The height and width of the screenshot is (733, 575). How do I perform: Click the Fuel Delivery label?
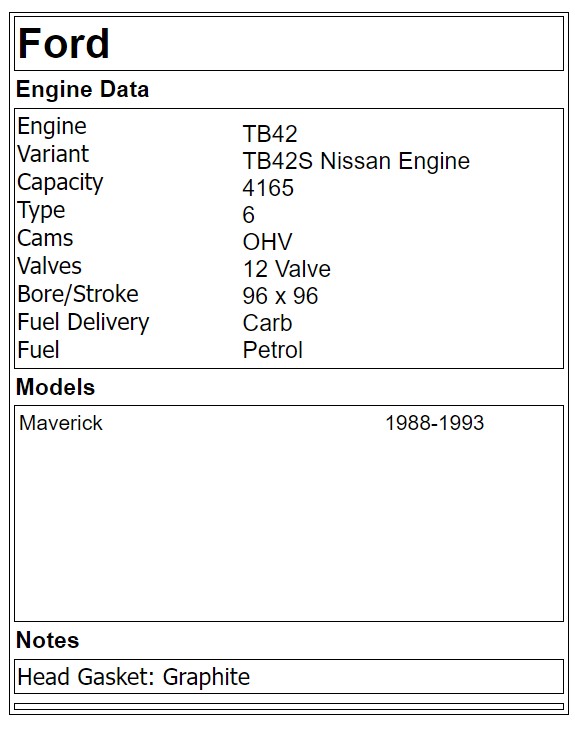83,323
